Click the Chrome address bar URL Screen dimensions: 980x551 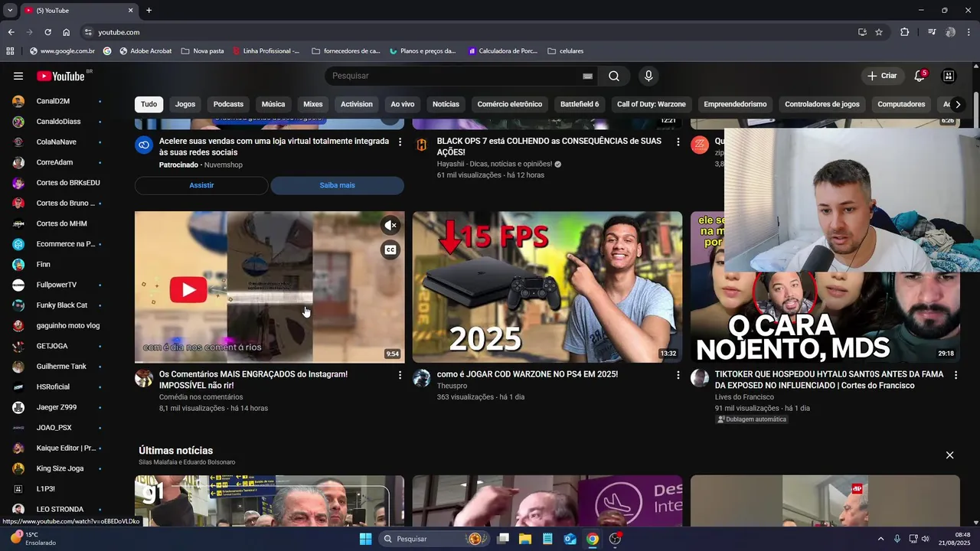[x=119, y=32]
